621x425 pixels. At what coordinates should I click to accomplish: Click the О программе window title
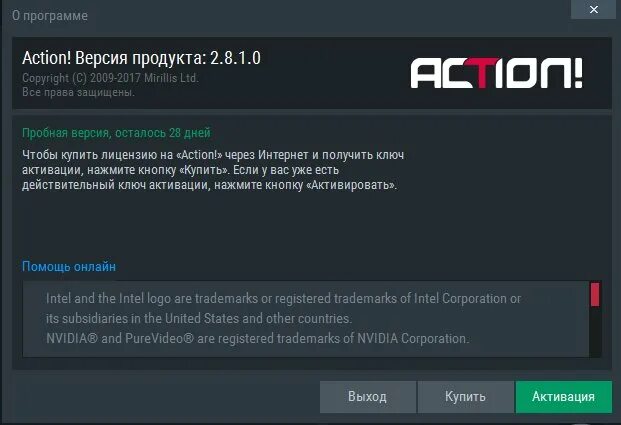(x=50, y=15)
